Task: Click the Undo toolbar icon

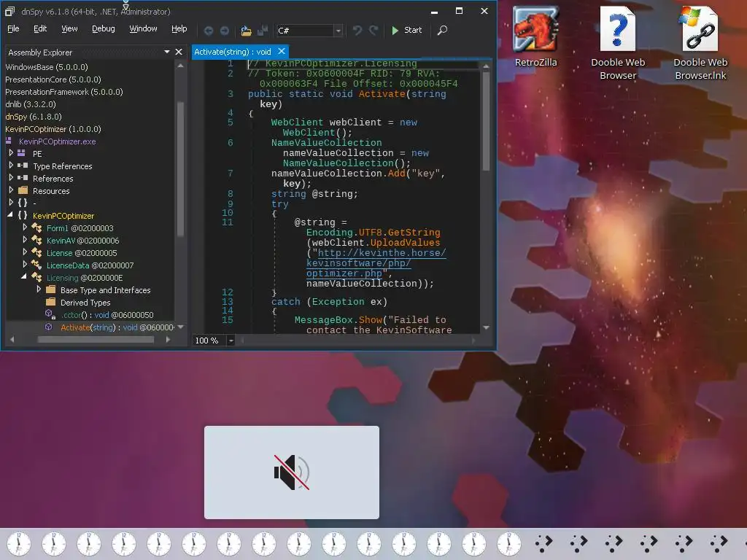Action: pos(357,31)
